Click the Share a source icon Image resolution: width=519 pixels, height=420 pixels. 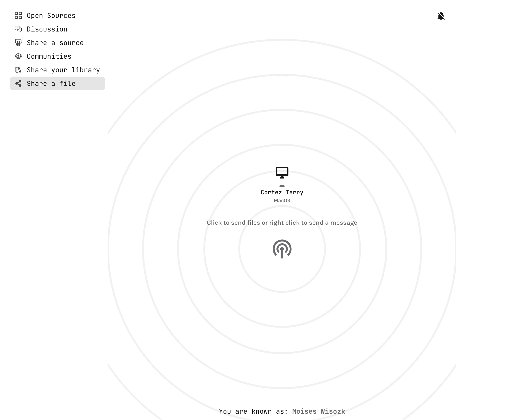(18, 43)
